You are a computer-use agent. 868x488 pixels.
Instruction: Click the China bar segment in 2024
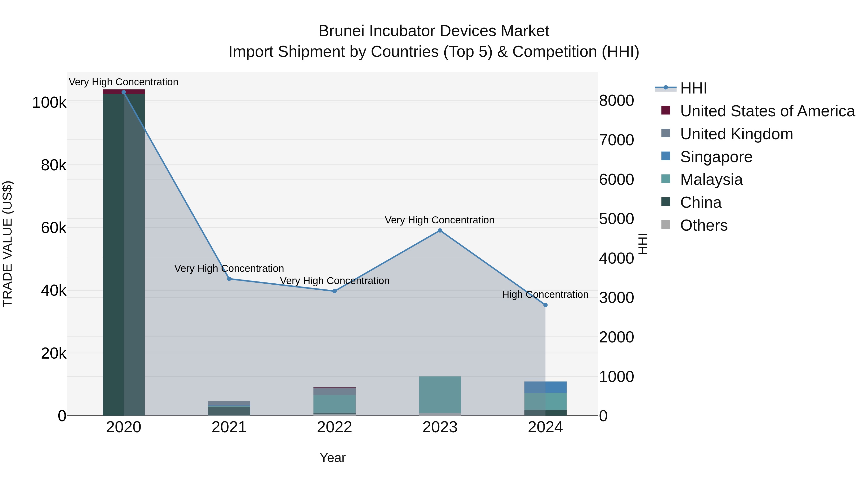546,413
